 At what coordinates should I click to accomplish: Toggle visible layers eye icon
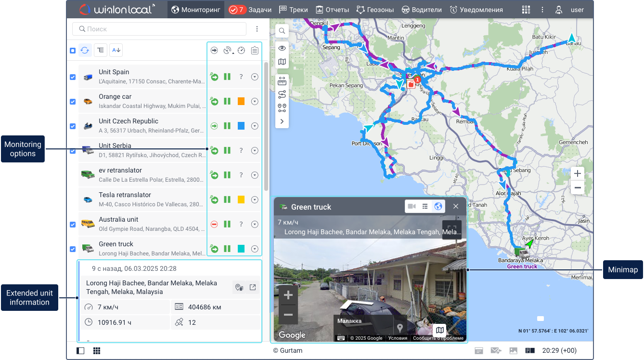pos(282,48)
